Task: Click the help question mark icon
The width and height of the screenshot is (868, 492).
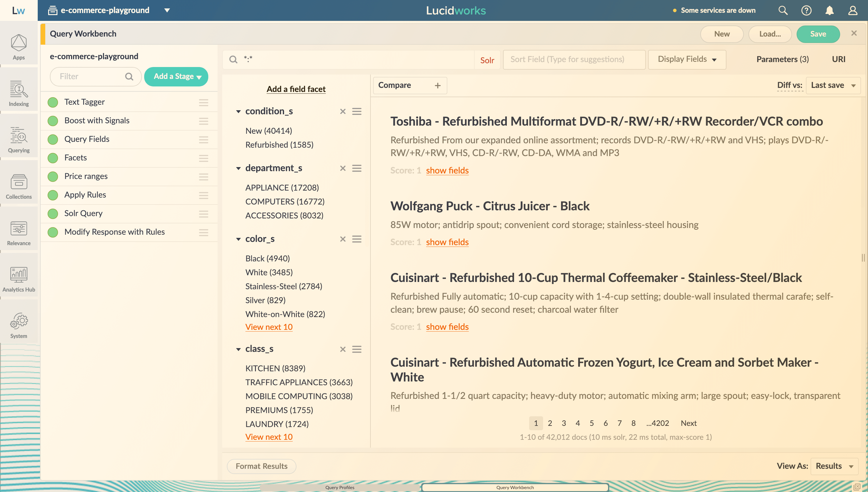Action: pyautogui.click(x=806, y=10)
